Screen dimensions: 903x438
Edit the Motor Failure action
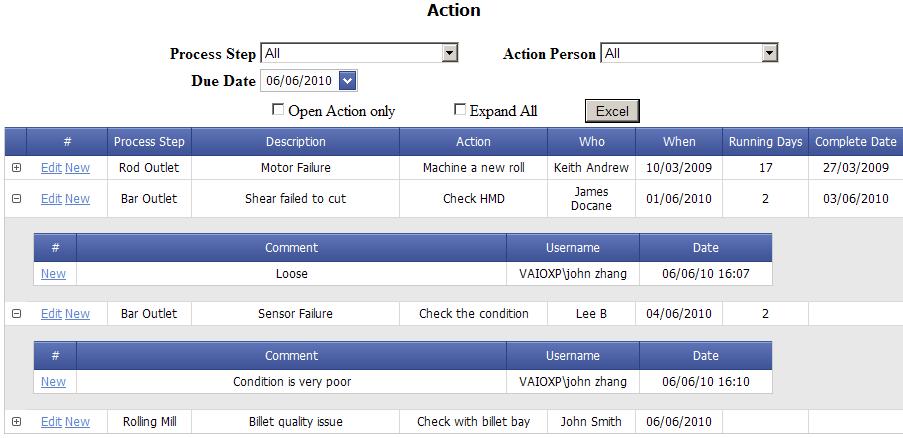tap(51, 167)
